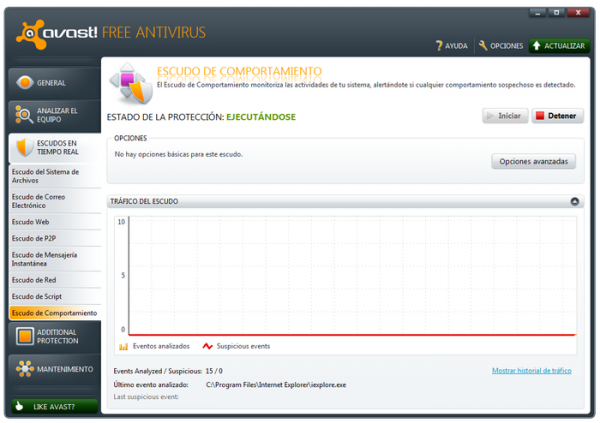Click the orange shield icon in sidebar
Screen dimensions: 600x423
click(25, 147)
